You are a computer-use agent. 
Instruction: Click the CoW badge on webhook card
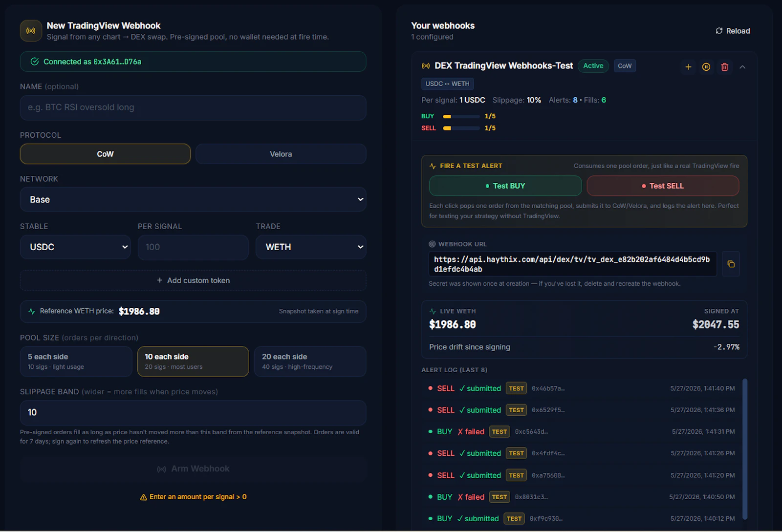[x=625, y=66]
